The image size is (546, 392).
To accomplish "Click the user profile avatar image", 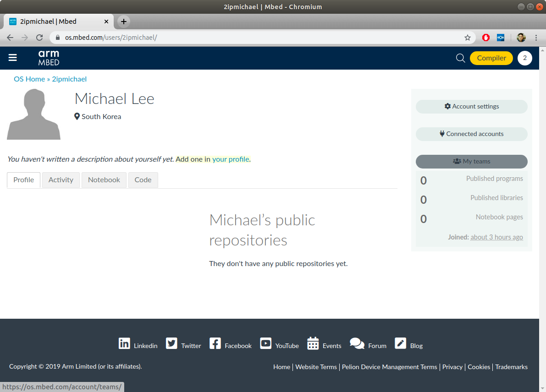I will pos(34,114).
